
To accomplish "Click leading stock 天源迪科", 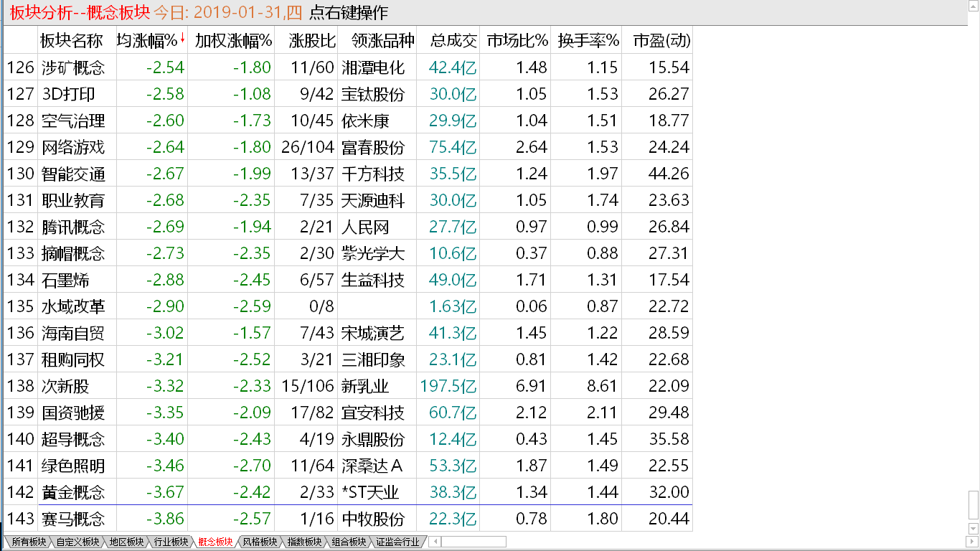I will click(x=373, y=200).
